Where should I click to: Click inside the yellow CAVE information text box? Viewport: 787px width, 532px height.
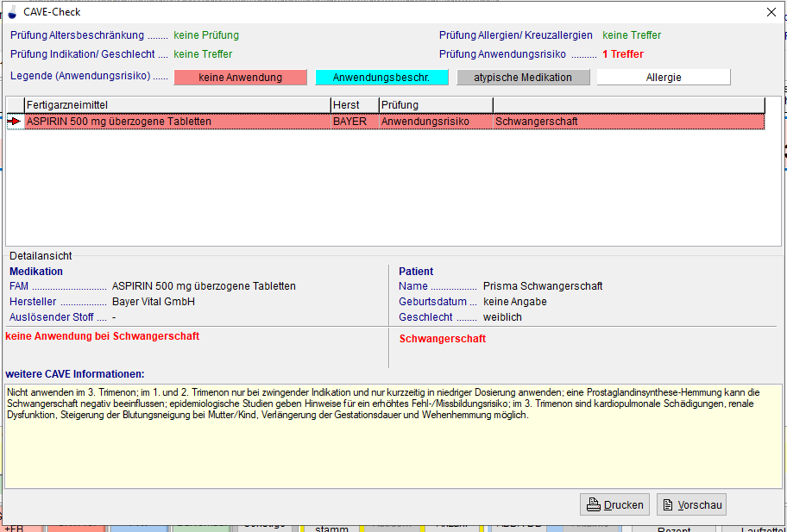pos(393,435)
